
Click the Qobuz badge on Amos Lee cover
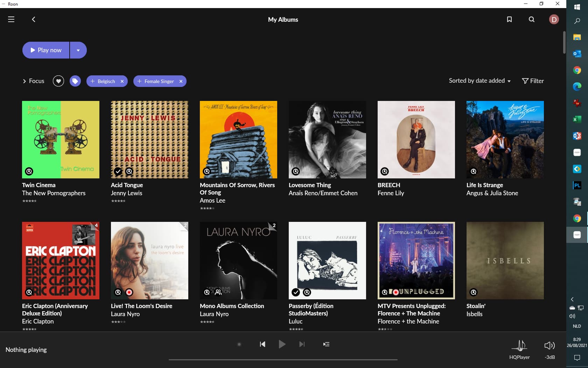pos(207,171)
